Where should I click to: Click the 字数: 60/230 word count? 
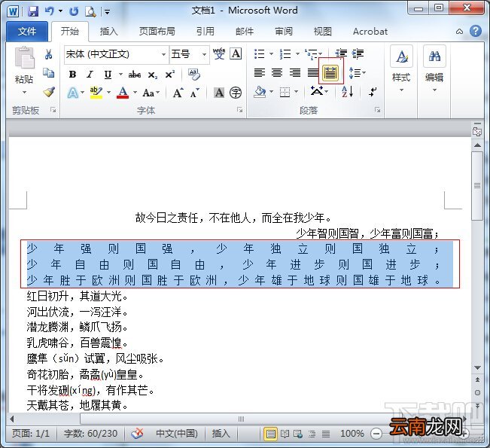pyautogui.click(x=90, y=433)
